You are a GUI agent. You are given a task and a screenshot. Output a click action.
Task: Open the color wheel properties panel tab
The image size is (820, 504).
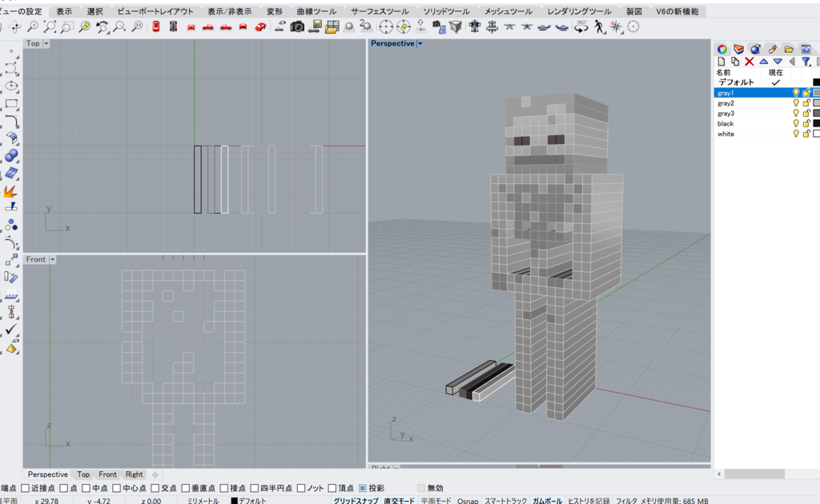click(722, 49)
